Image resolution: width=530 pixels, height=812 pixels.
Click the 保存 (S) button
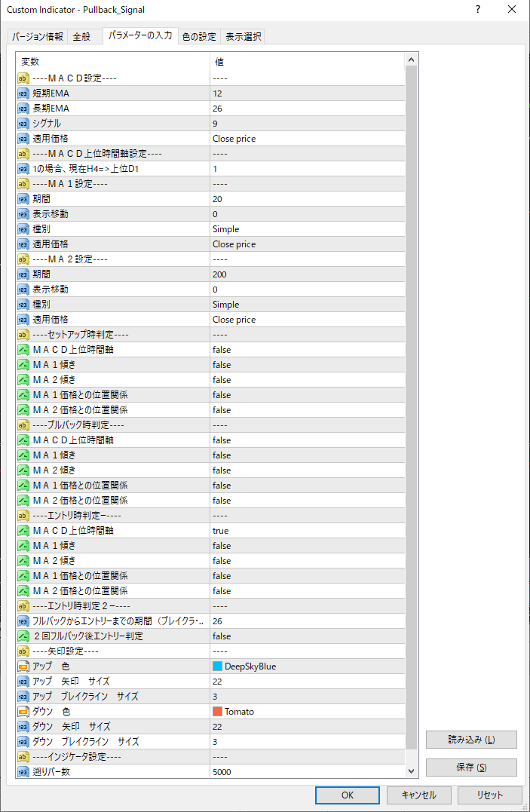pos(471,768)
